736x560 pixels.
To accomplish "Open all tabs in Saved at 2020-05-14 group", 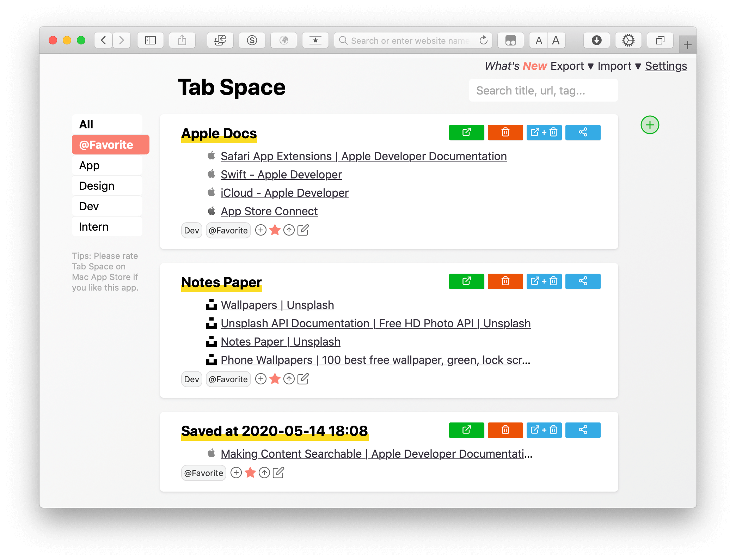I will (x=466, y=430).
